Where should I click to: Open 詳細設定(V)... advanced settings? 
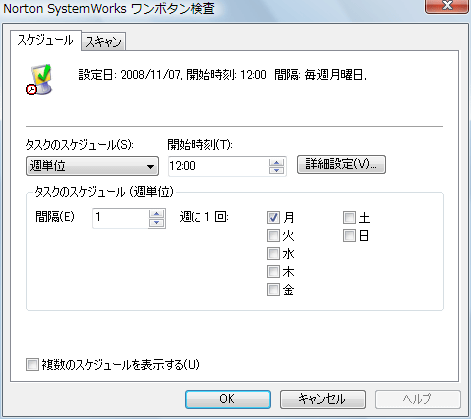[341, 164]
